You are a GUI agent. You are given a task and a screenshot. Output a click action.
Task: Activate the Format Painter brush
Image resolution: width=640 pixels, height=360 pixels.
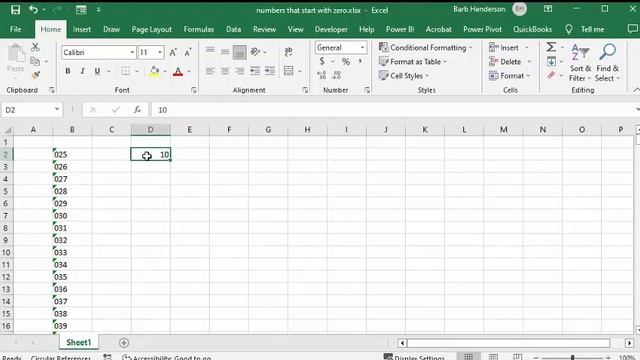pyautogui.click(x=36, y=75)
